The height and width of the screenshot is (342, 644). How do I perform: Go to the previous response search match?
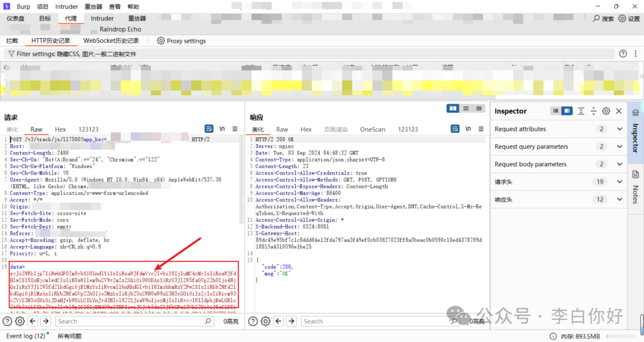click(x=278, y=321)
